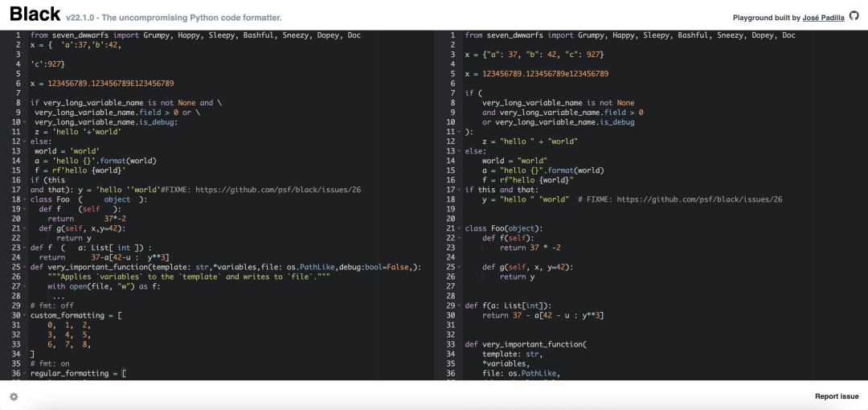The height and width of the screenshot is (410, 868).
Task: Click the docstring line 'Applies `variables`' in input
Action: [189, 277]
